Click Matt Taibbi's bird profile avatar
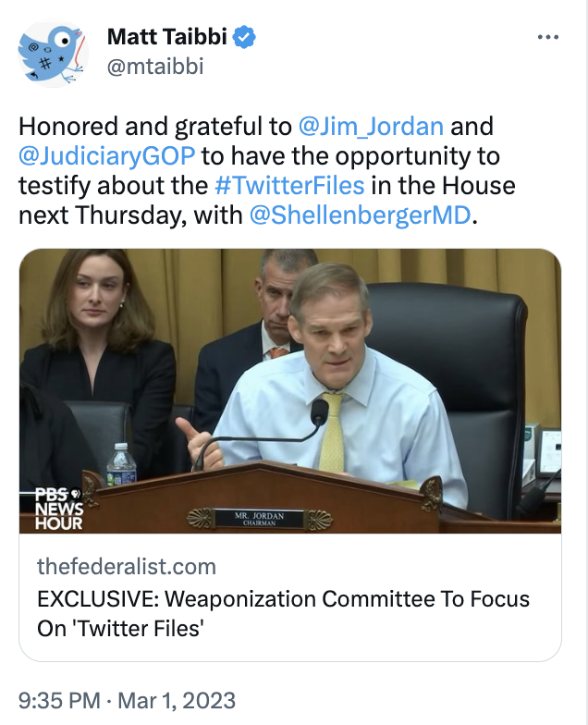The height and width of the screenshot is (725, 588). pos(51,53)
